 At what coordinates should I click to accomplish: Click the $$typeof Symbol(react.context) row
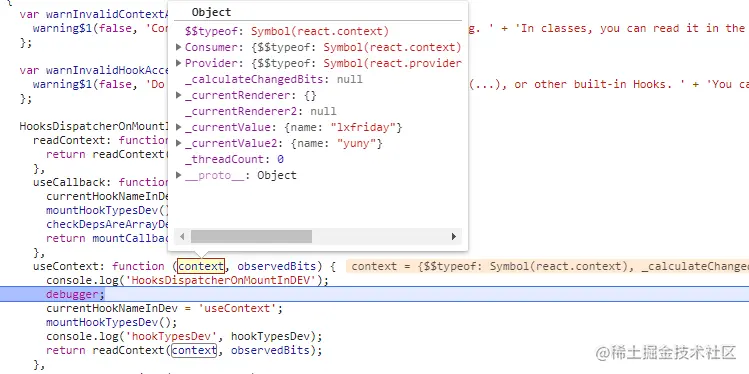click(287, 32)
